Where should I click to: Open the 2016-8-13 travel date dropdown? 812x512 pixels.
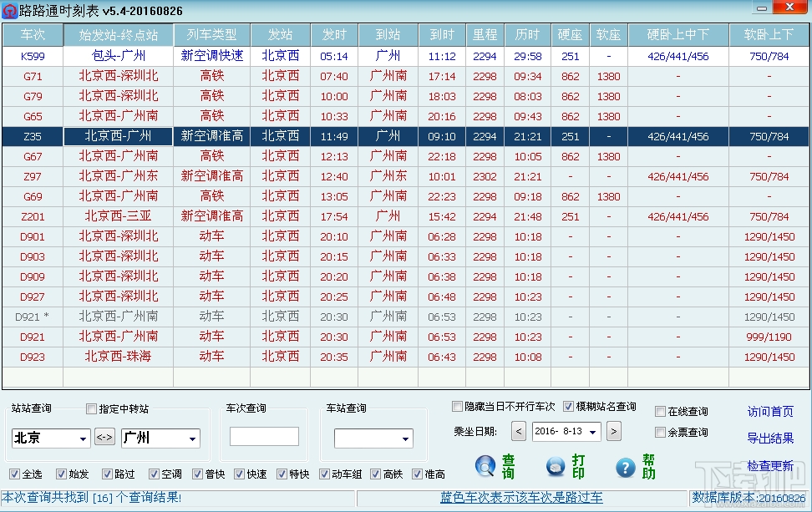(x=593, y=431)
